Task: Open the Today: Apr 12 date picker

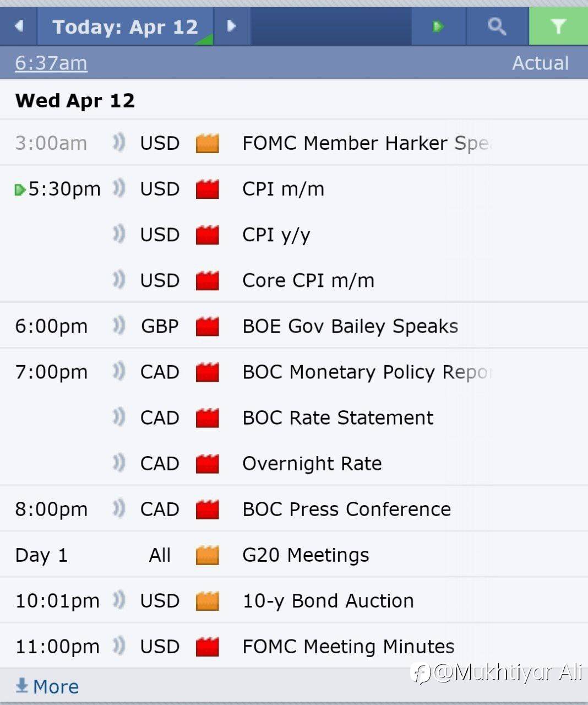Action: [125, 26]
